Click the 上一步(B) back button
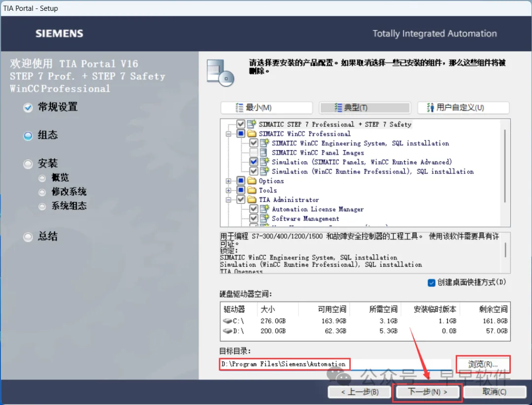Screen dimensions: 532x405 (x=360, y=392)
